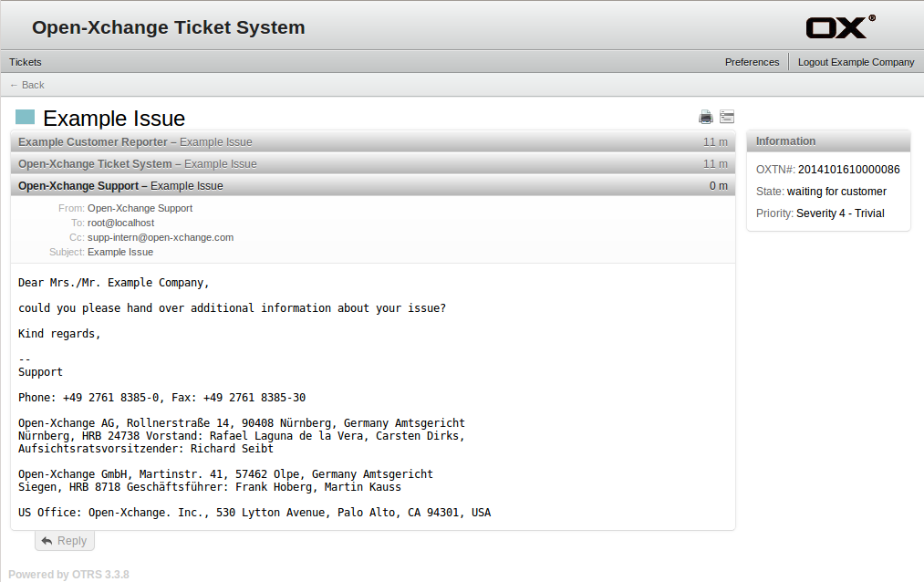Click the Example Issue ticket heading
This screenshot has width=924, height=582.
click(114, 119)
